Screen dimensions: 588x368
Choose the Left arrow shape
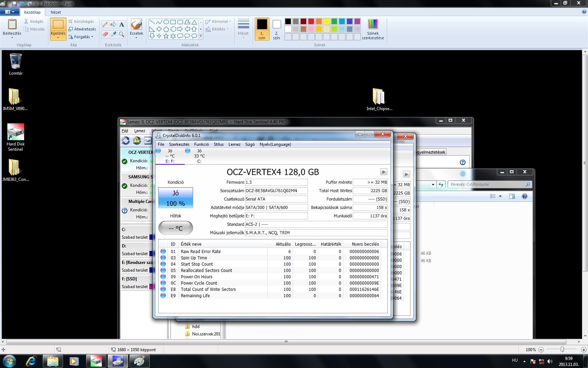pyautogui.click(x=187, y=29)
